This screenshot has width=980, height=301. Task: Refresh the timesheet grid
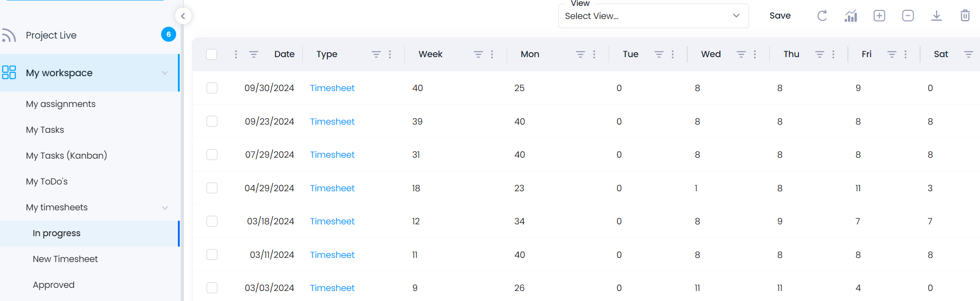822,16
